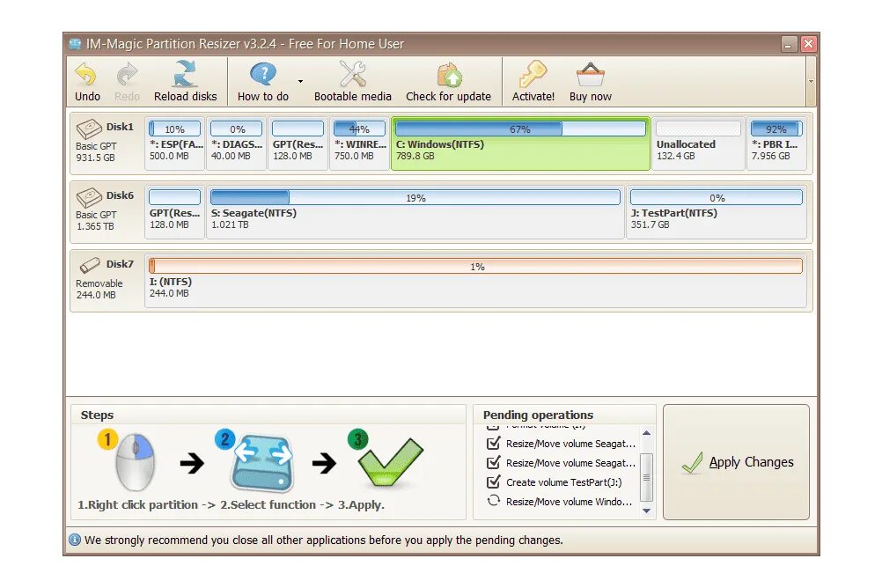Click the 1% usage bar of I: drive
This screenshot has width=882, height=588.
coord(475,266)
